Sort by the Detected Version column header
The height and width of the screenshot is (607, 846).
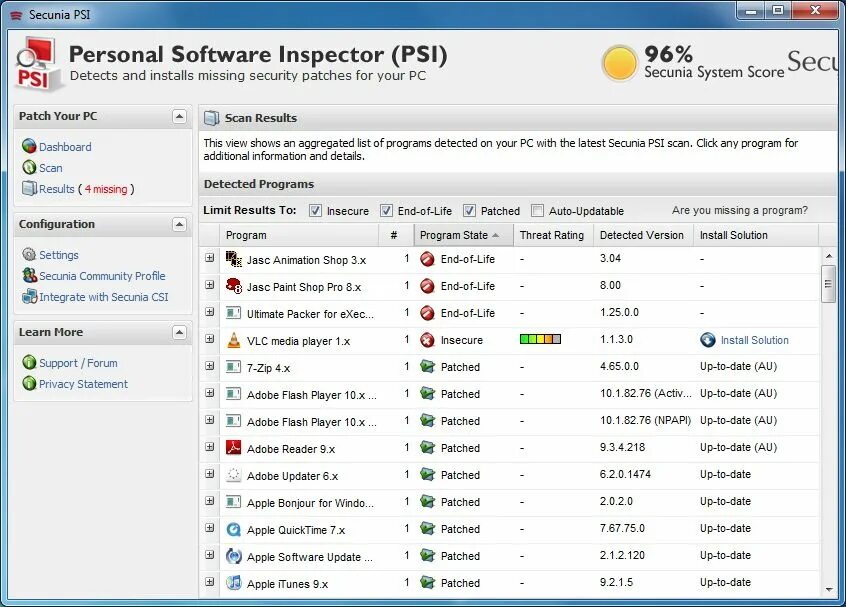coord(643,235)
